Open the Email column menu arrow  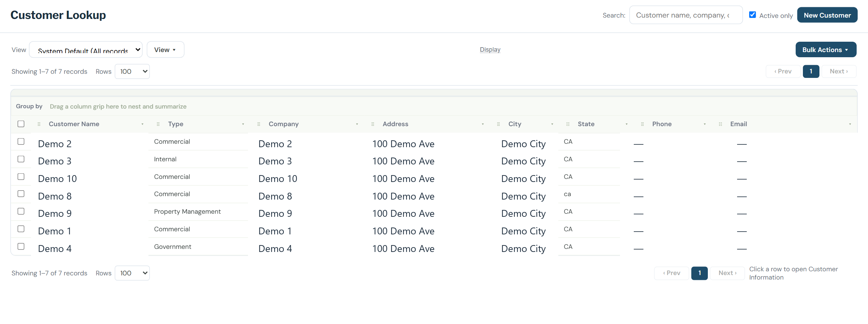(x=850, y=124)
